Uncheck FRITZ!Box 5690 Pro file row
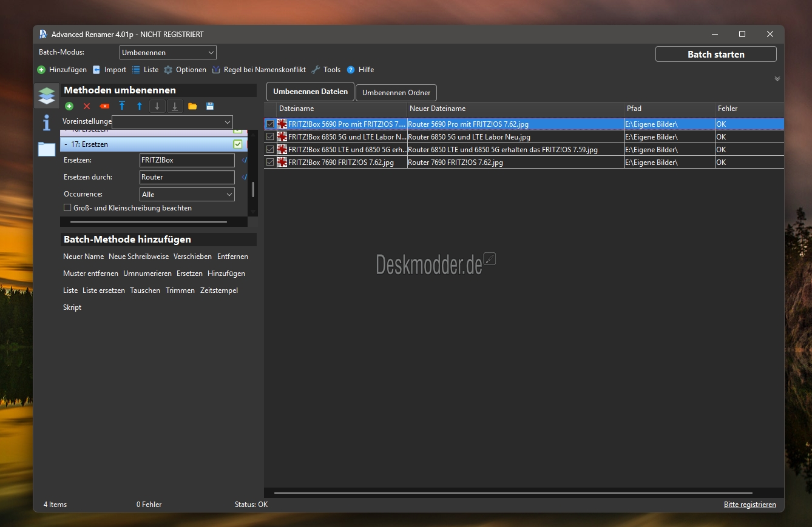Screen dimensions: 812x527 click(x=270, y=124)
